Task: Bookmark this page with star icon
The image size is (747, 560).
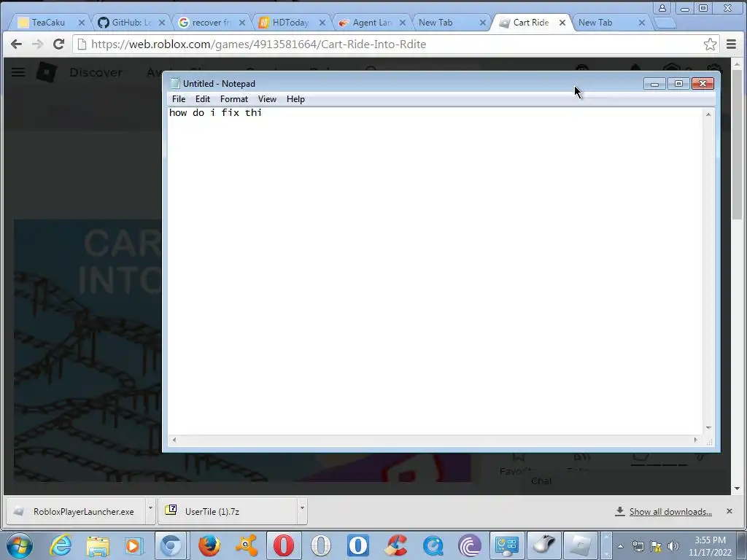Action: tap(710, 44)
